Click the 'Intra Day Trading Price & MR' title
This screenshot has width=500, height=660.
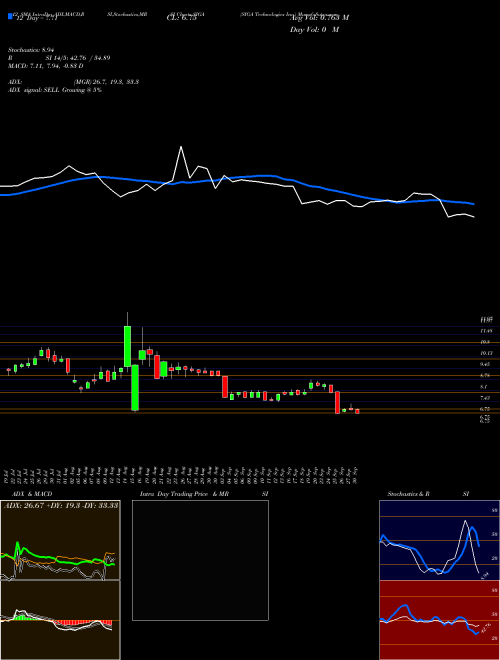click(185, 494)
